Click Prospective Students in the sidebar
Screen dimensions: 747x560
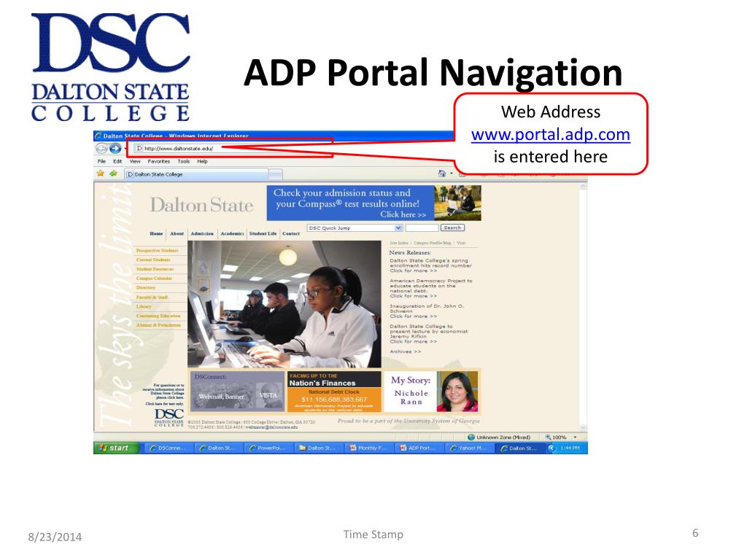coord(158,251)
